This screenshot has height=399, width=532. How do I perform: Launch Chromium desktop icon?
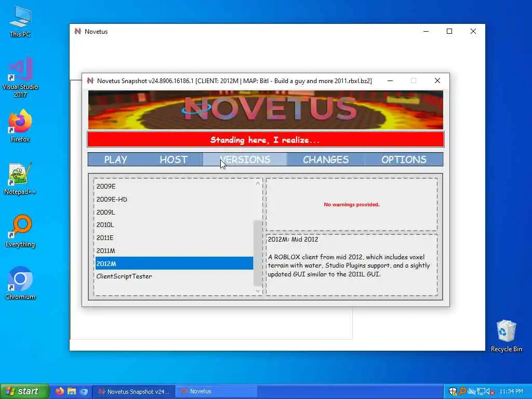20,283
